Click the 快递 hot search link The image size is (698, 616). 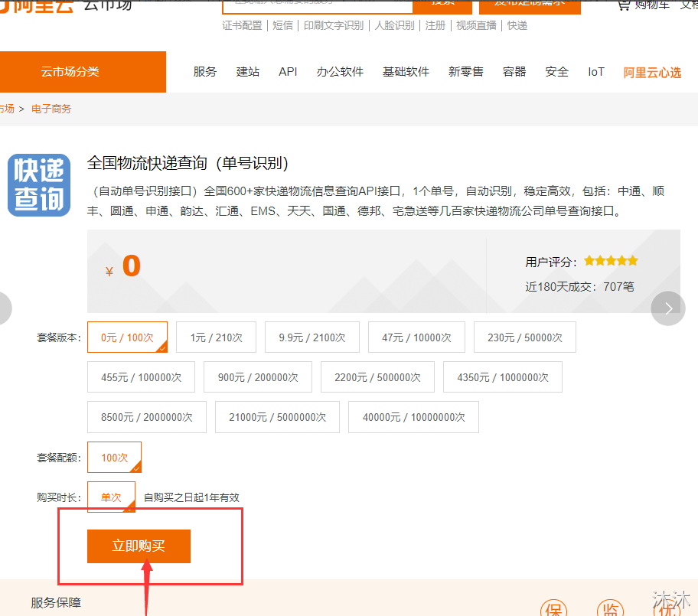click(517, 25)
